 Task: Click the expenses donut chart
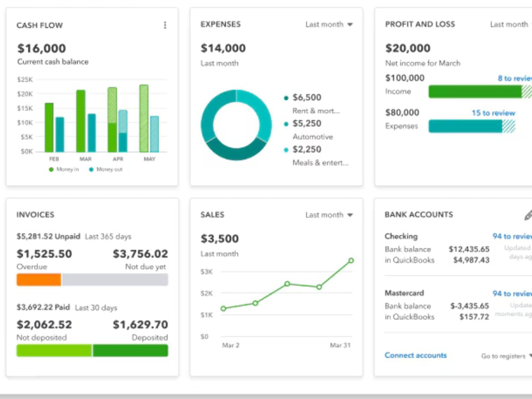[236, 125]
